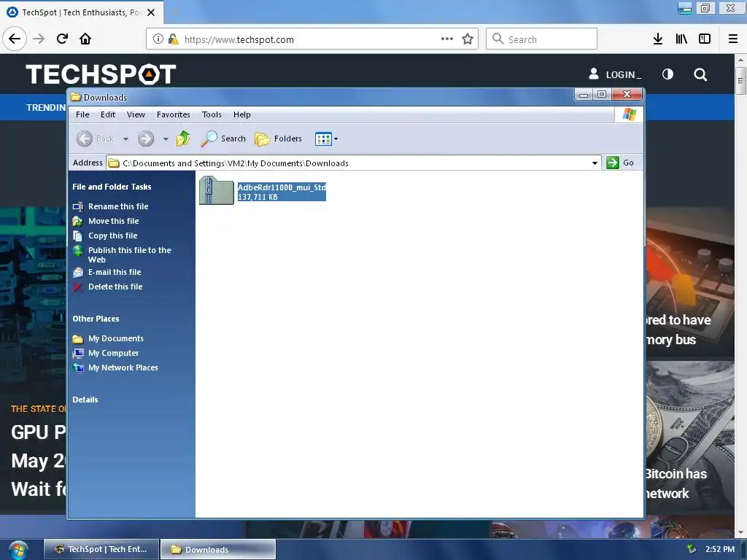Click Explorer Up folder icon

tap(183, 139)
